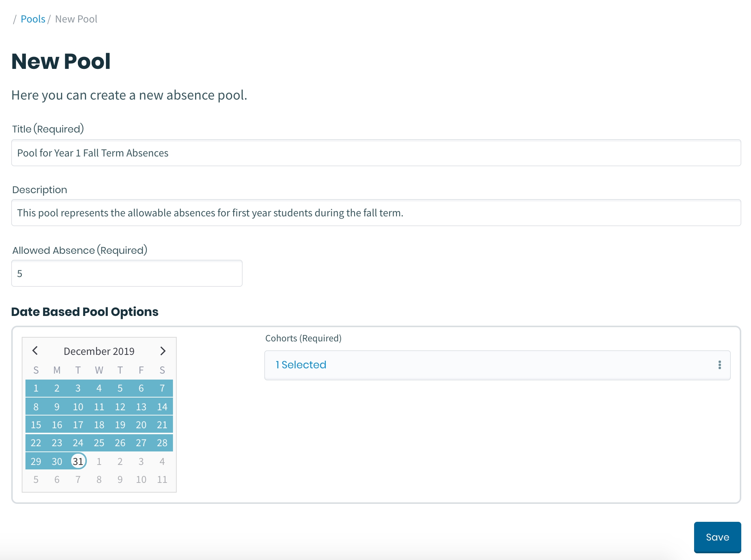751x560 pixels.
Task: Click the Pools breadcrumb link
Action: coord(33,19)
